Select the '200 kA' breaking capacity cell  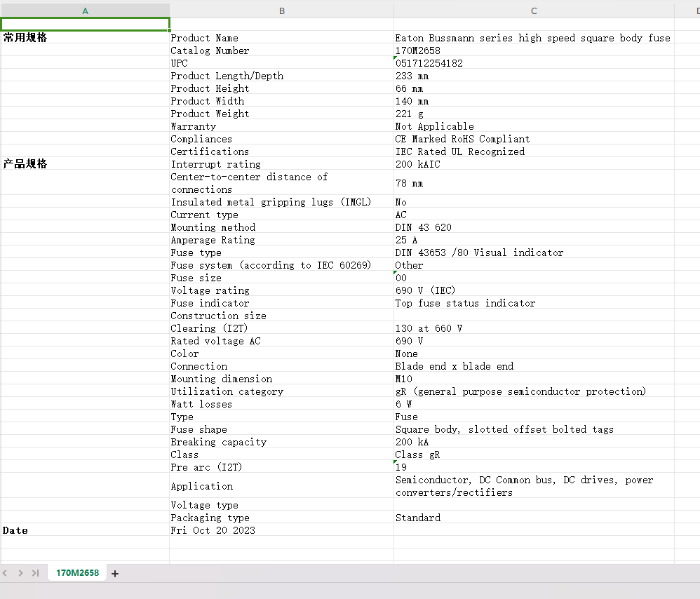tap(534, 442)
